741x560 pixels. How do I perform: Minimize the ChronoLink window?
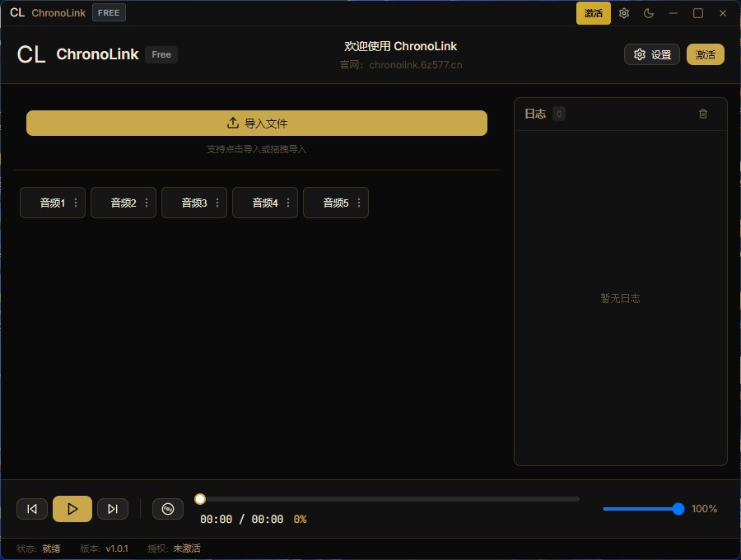tap(673, 13)
